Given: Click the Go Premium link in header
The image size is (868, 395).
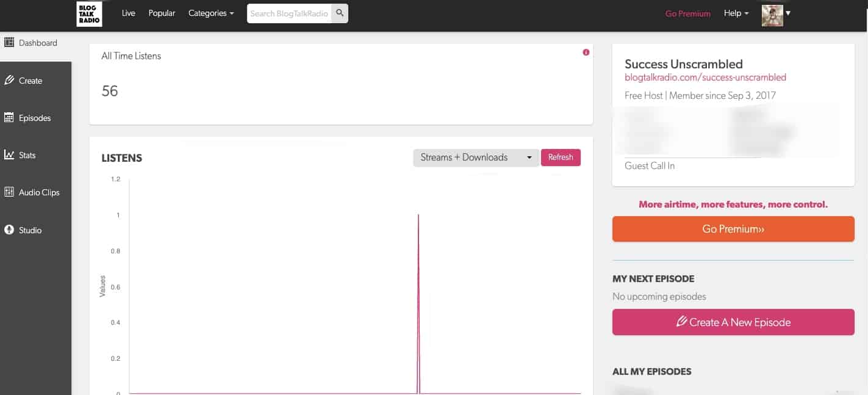Looking at the screenshot, I should 687,13.
